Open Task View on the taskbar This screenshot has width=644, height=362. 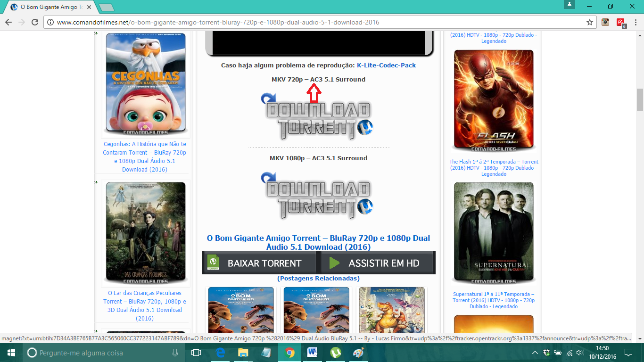195,352
